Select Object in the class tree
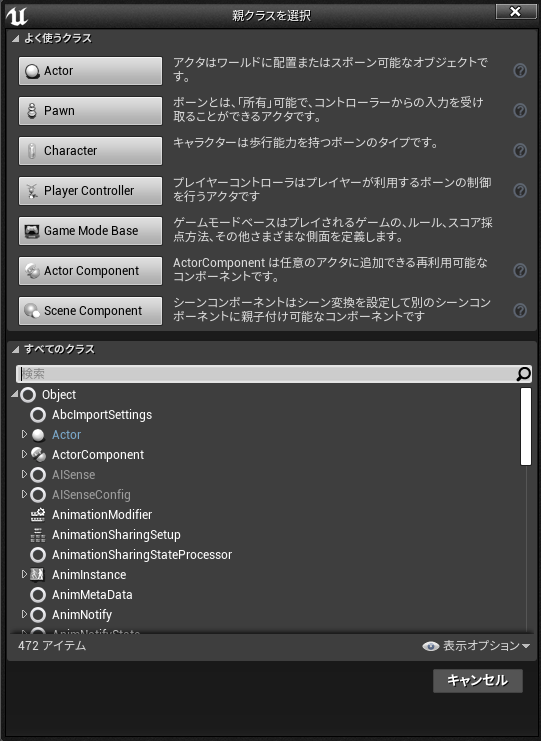 click(59, 395)
